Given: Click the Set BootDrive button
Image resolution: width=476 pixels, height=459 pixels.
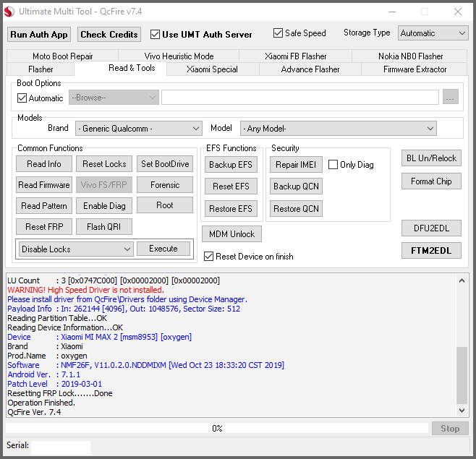Looking at the screenshot, I should (165, 164).
